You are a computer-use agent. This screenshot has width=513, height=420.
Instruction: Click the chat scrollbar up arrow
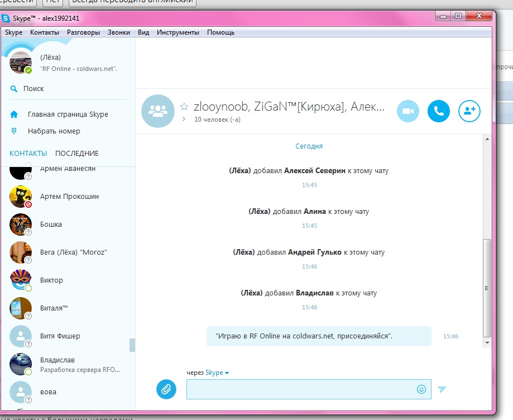point(487,139)
